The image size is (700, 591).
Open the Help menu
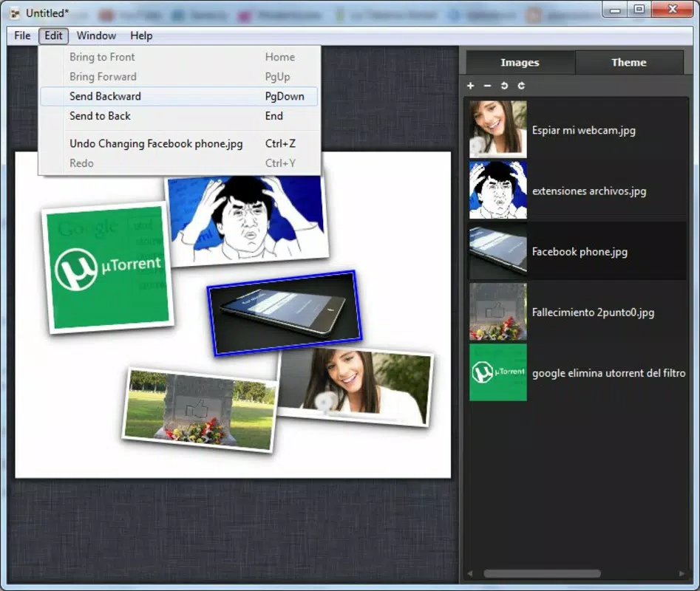point(141,35)
